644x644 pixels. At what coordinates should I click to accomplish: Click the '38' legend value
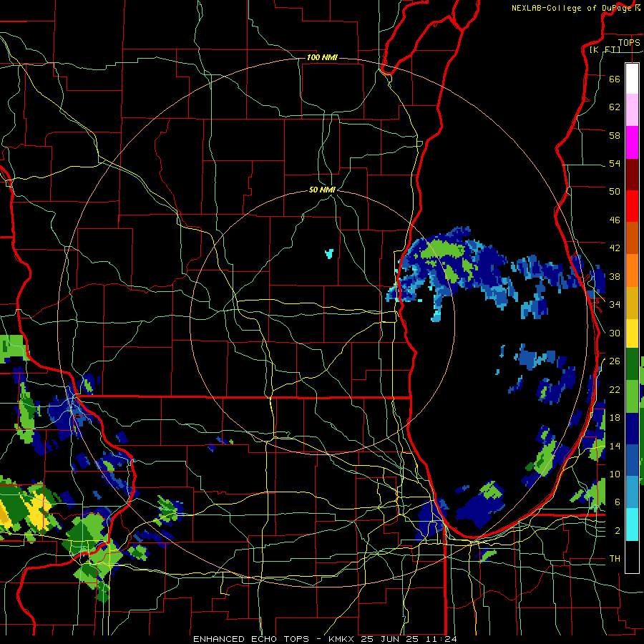point(615,276)
